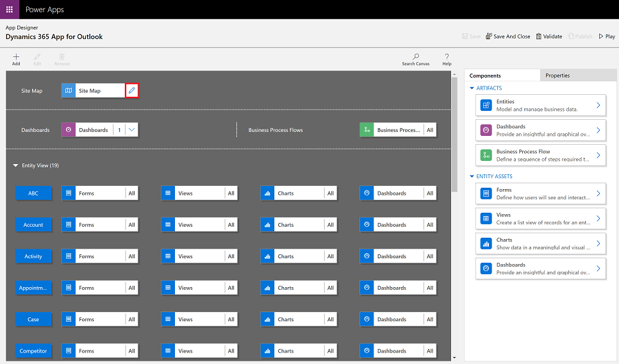Click the Site Map map icon
The height and width of the screenshot is (364, 619).
coord(69,90)
